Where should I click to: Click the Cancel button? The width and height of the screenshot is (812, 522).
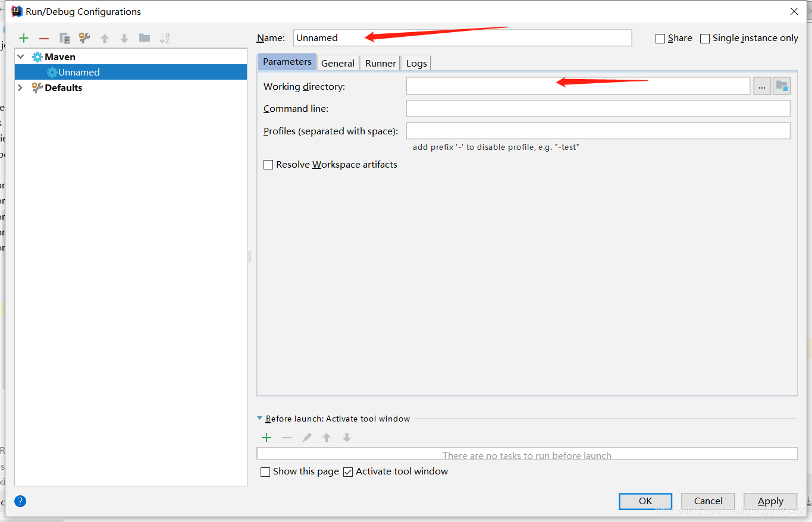click(x=708, y=501)
